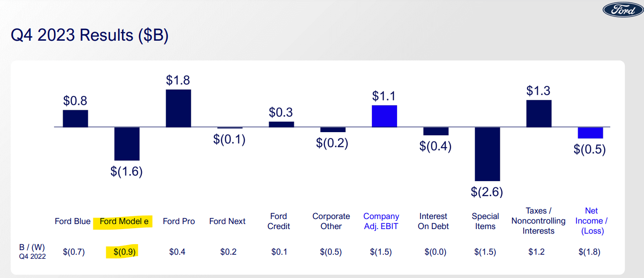Click the $(1.8) value under Net Income
The image size is (644, 278).
click(x=590, y=252)
